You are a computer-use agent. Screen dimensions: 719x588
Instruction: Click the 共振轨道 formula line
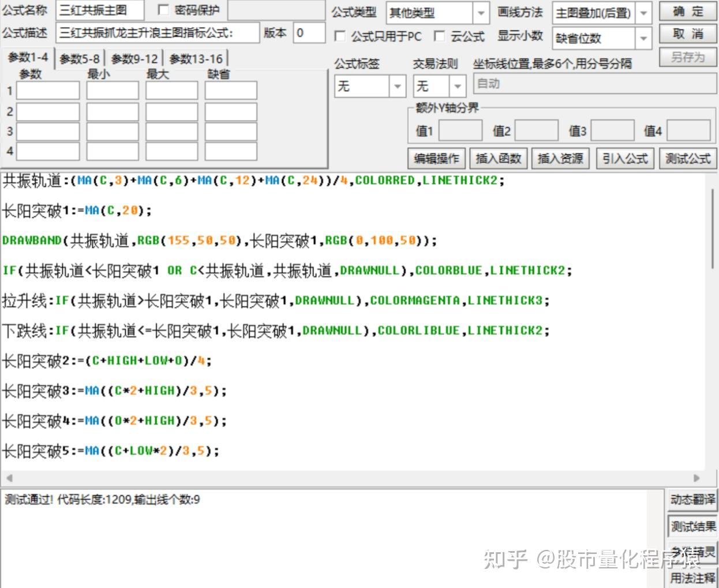254,181
